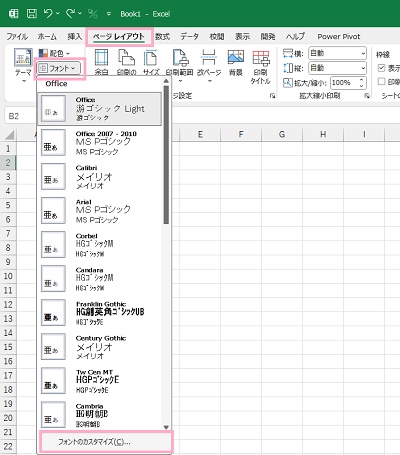Viewport: 400px width, 455px height.
Task: Select column I header
Action: [364, 134]
